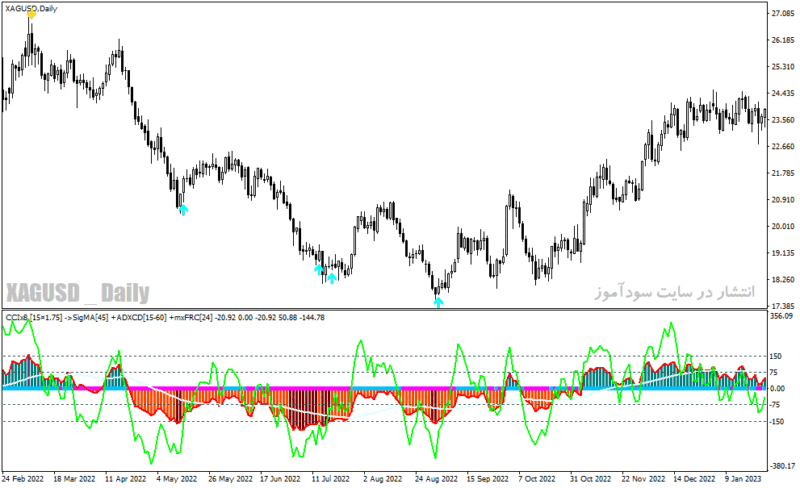Image resolution: width=800 pixels, height=488 pixels.
Task: Click the -150 level label on the indicator scale
Action: click(x=776, y=422)
